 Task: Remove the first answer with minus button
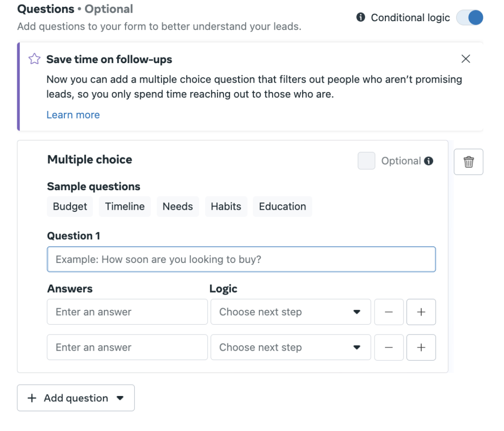coord(389,312)
